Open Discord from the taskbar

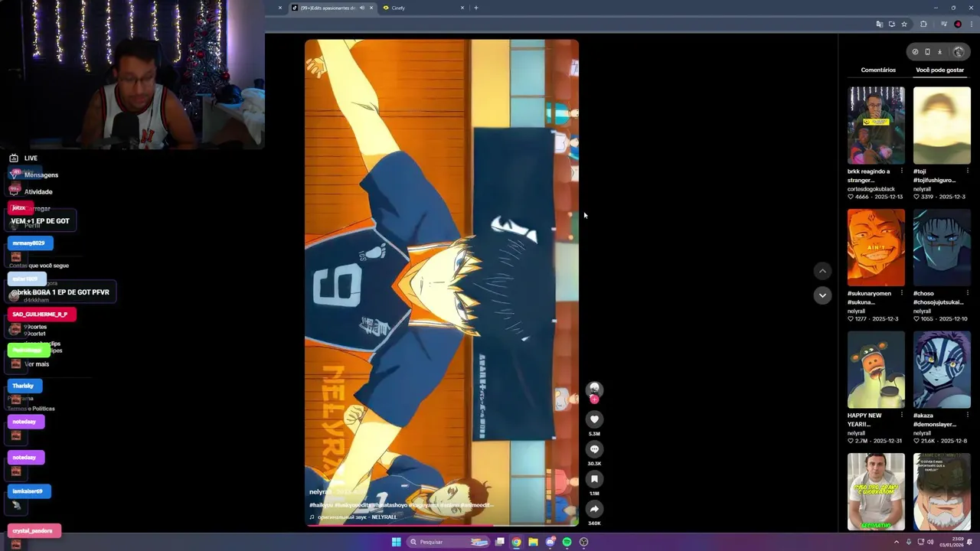550,542
